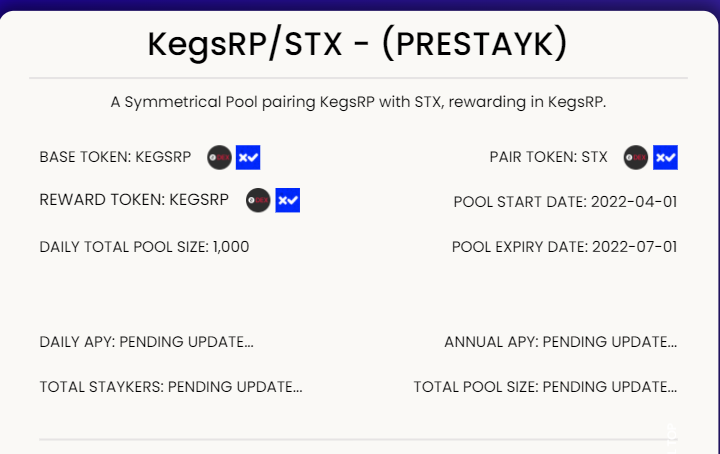Click the REWARD TOKEN: KEGSRP label
720x454 pixels.
coord(134,200)
